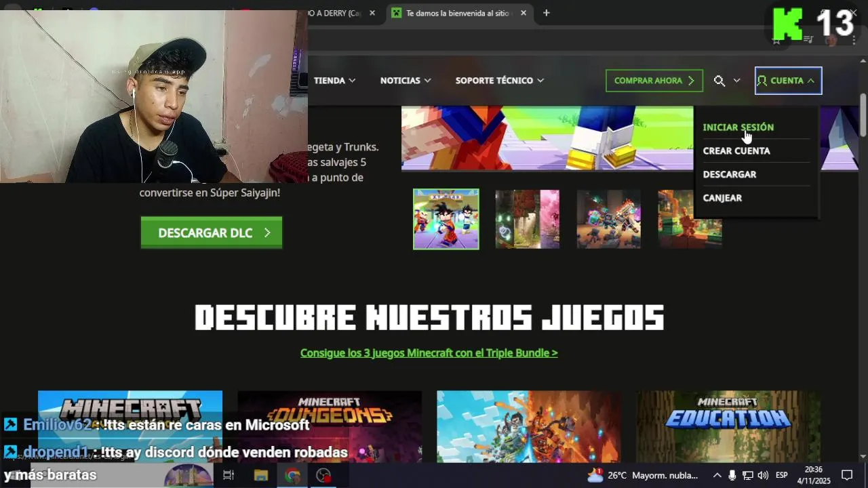Image resolution: width=868 pixels, height=488 pixels.
Task: Select Iniciar Sesión from account menu
Action: 738,127
